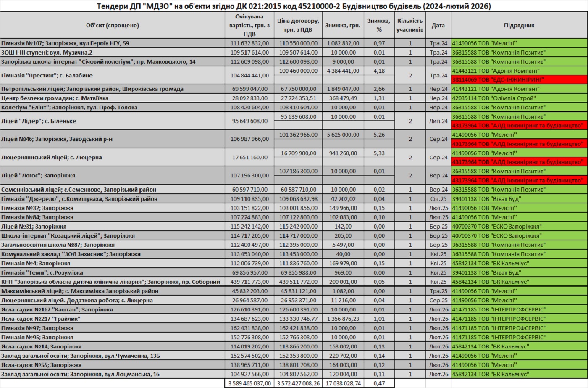Click the expected value 439 711 773,00
588x388 pixels.
(249, 282)
